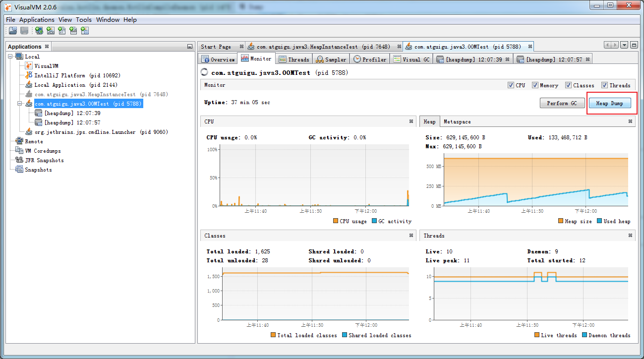Click the orange Live threads legend swatch
The height and width of the screenshot is (359, 644).
(x=537, y=335)
